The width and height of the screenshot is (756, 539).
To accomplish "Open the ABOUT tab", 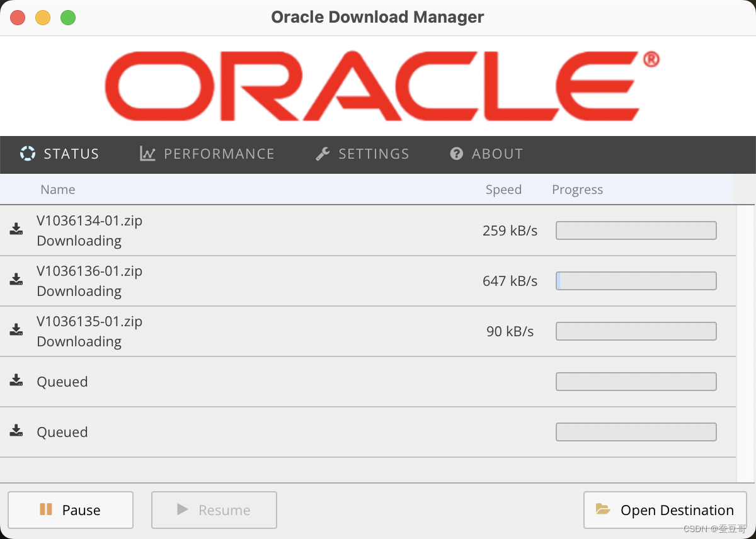I will coord(486,154).
